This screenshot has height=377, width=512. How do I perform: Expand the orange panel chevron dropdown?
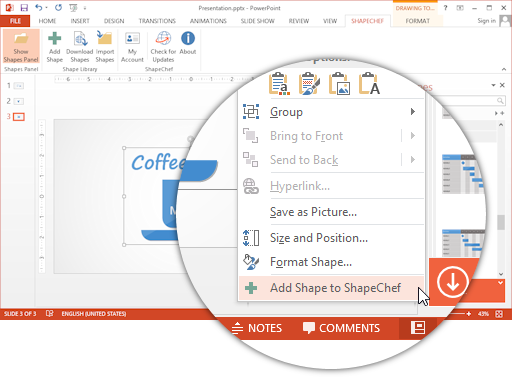500,283
